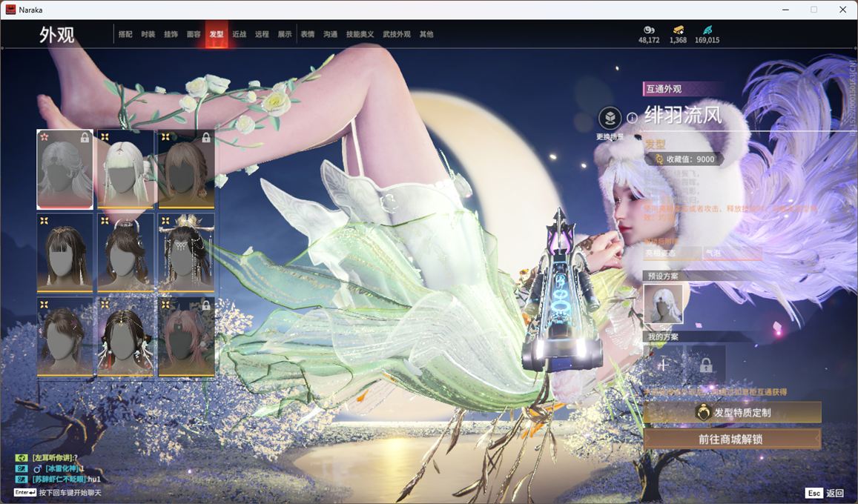Select bottom-row dark bob hairstyle thumbnail

(65, 336)
